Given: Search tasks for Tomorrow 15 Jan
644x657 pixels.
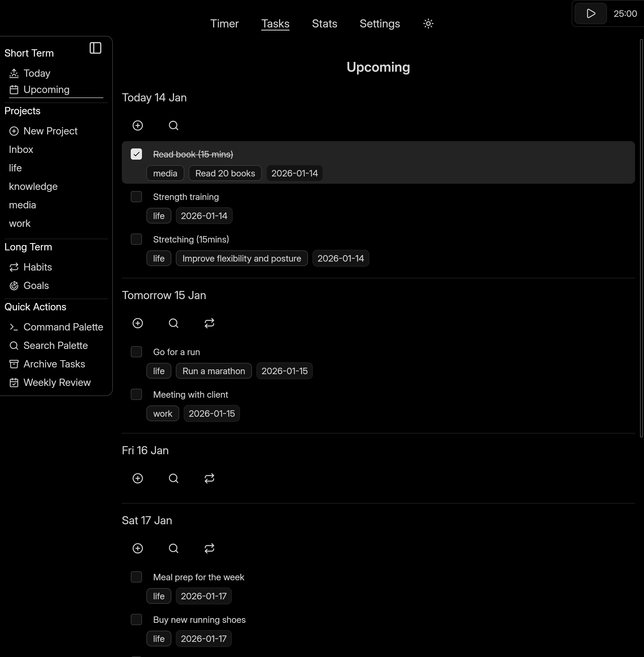Looking at the screenshot, I should click(x=174, y=323).
